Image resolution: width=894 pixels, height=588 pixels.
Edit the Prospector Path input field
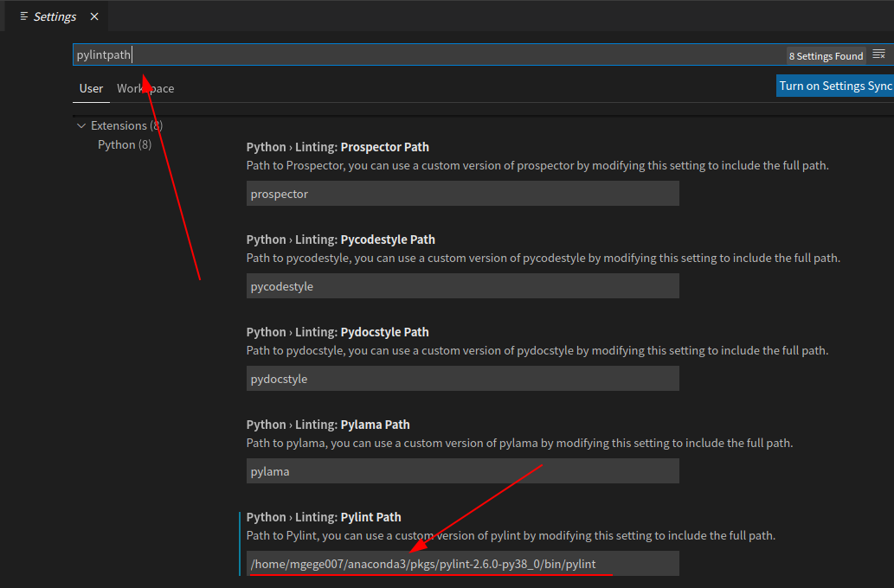tap(462, 194)
